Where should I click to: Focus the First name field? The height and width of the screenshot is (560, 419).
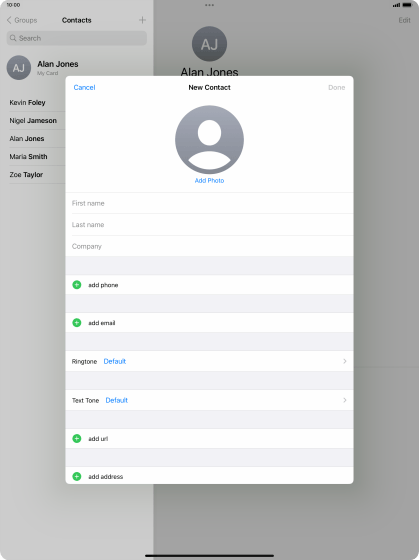[209, 203]
